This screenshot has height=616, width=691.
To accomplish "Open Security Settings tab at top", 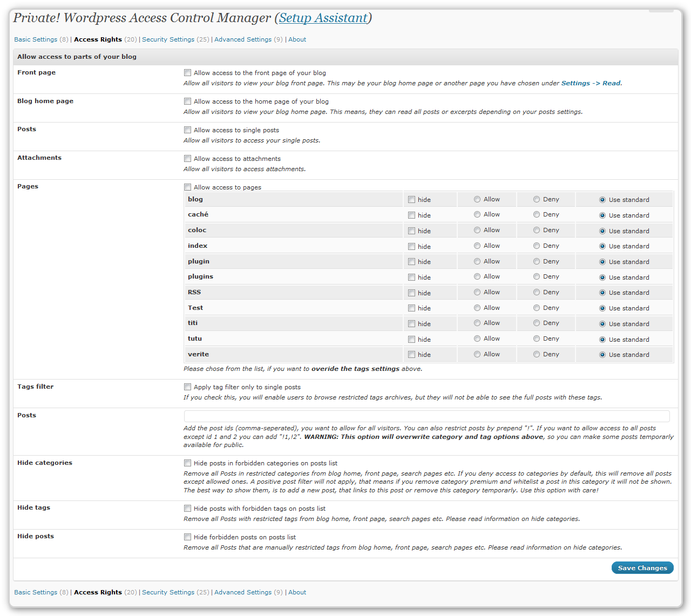I will pos(168,39).
